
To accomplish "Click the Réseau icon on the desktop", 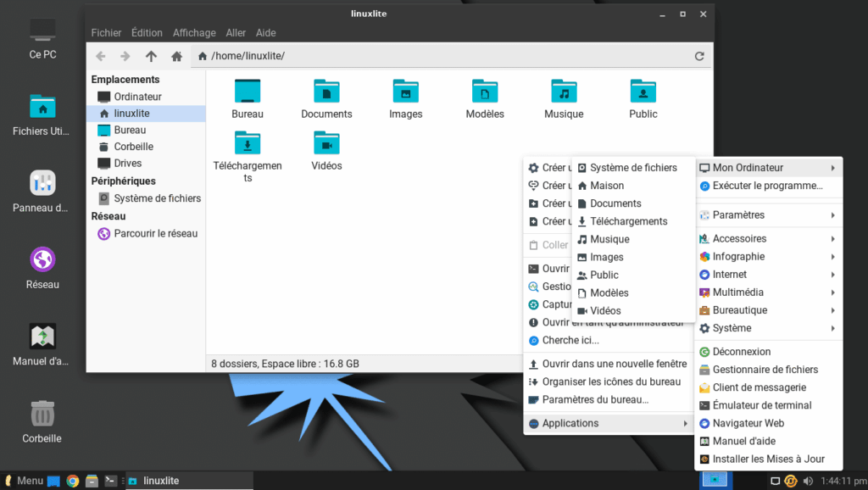I will pos(42,258).
